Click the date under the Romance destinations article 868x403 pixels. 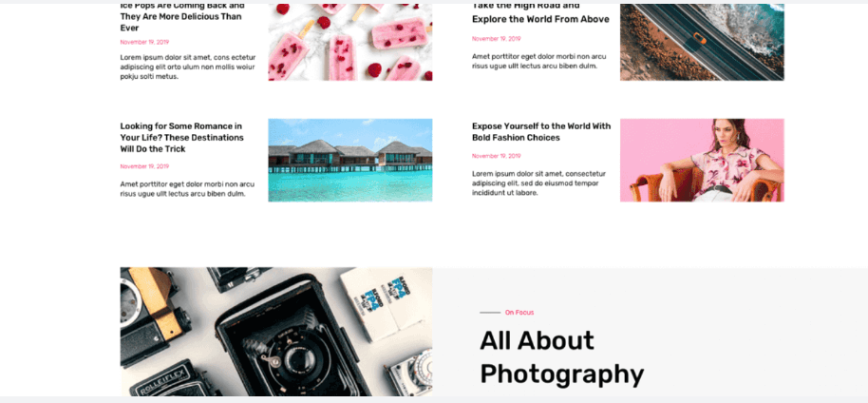click(x=144, y=166)
